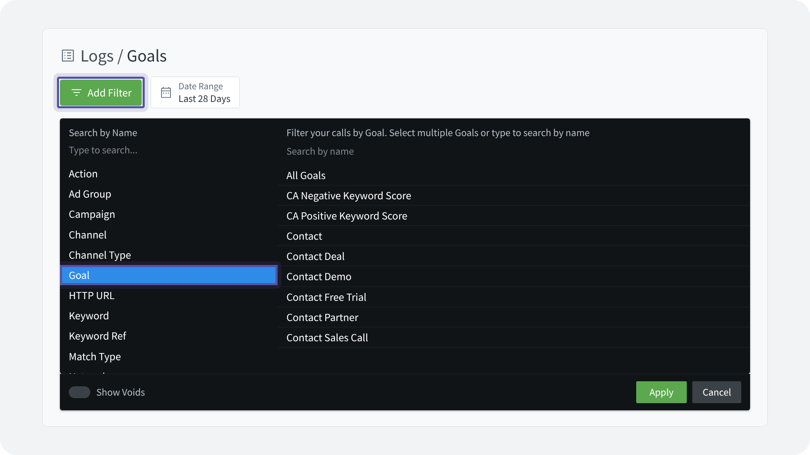Screen dimensions: 810x455
Task: Choose the HTTP URL filter category
Action: point(169,295)
